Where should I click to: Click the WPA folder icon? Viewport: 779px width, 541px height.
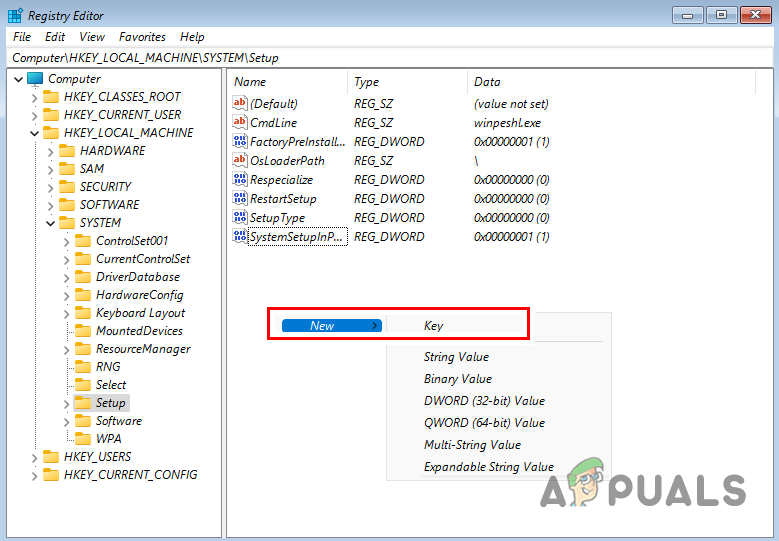pyautogui.click(x=83, y=439)
